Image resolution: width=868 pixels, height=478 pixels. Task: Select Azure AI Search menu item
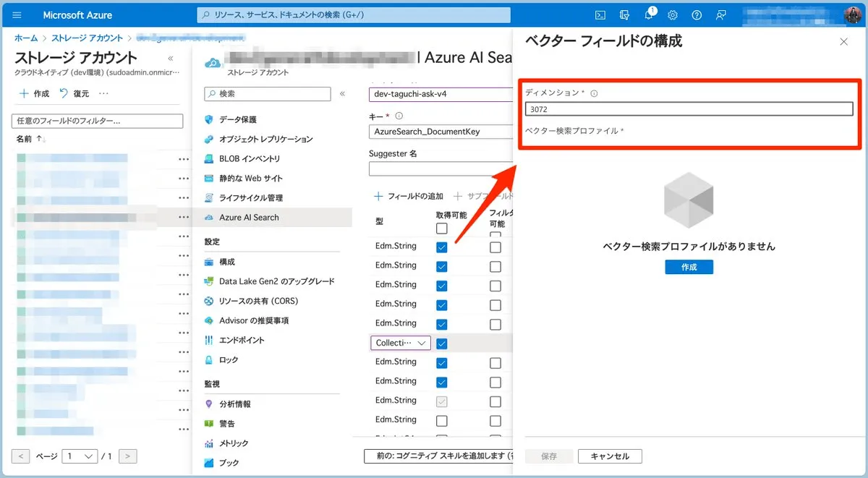pos(249,217)
